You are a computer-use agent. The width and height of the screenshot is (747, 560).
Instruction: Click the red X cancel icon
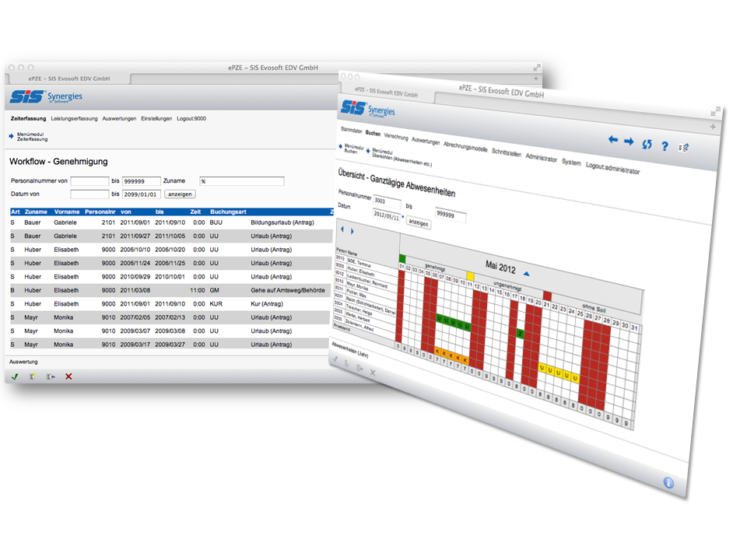(68, 376)
